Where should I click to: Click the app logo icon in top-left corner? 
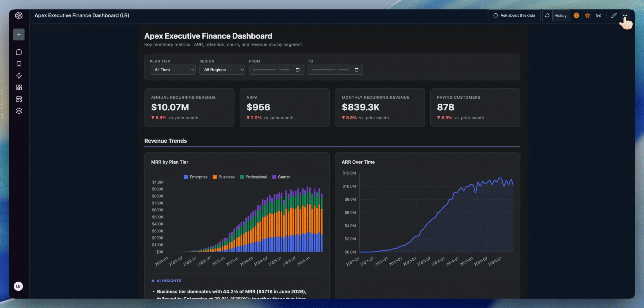pos(19,15)
